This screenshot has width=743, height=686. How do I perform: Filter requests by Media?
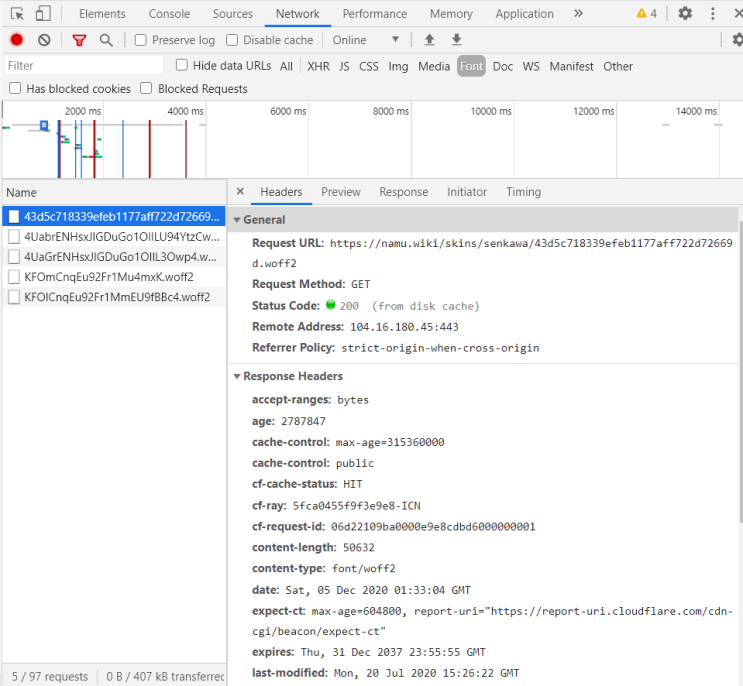(x=434, y=66)
